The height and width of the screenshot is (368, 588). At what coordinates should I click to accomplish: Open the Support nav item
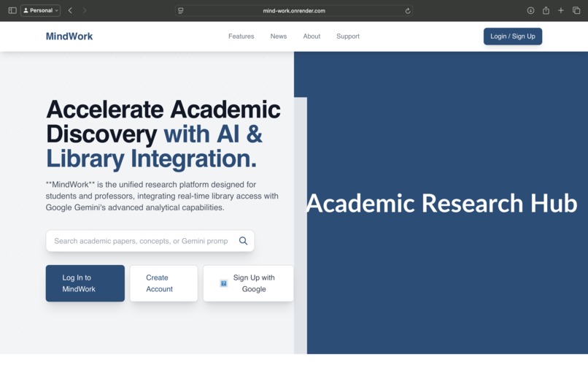tap(348, 37)
